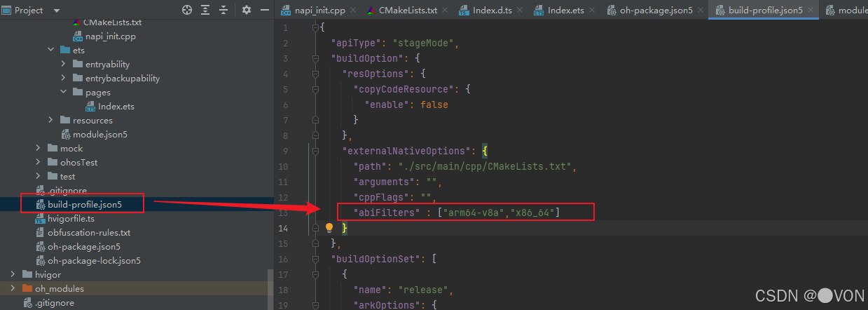Close the Index.d.ts tab
The image size is (868, 310).
tap(520, 11)
